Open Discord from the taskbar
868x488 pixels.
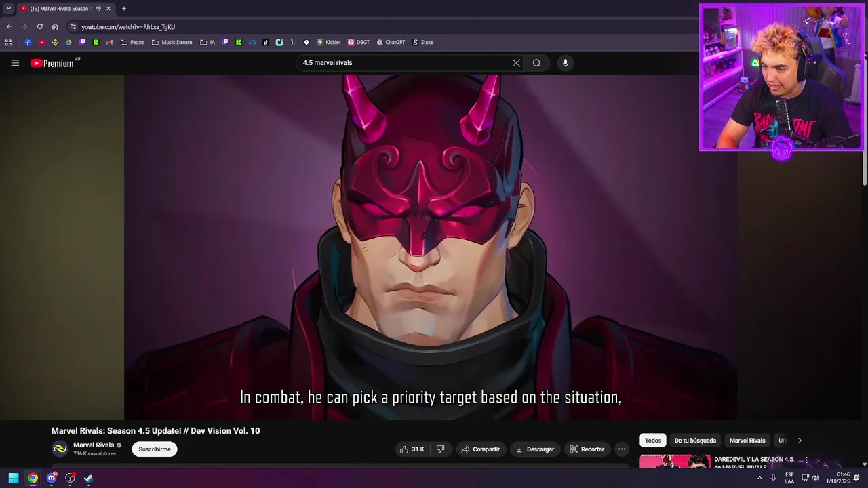pos(52,478)
